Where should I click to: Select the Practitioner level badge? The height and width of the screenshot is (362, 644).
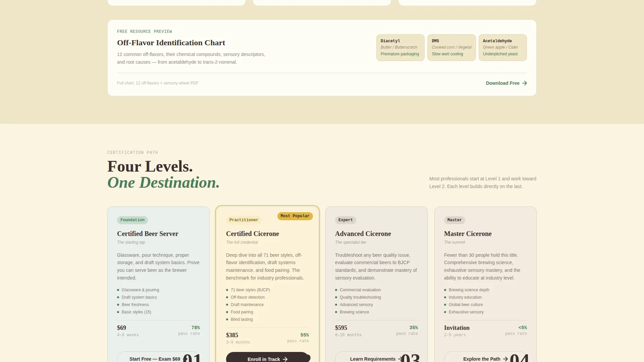(x=244, y=220)
